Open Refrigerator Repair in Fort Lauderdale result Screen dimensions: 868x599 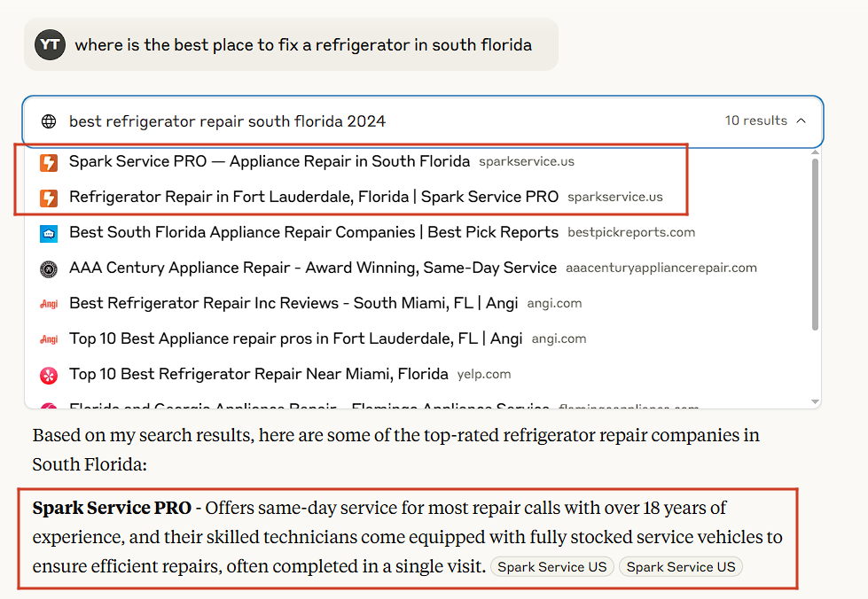tap(314, 197)
